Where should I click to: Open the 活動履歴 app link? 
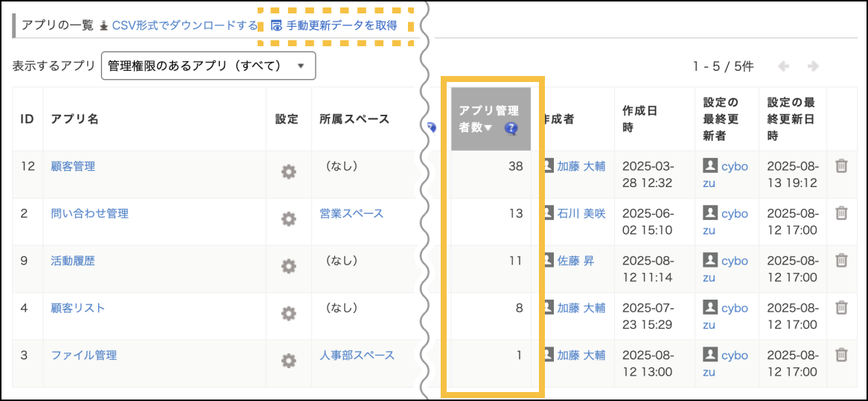coord(72,261)
